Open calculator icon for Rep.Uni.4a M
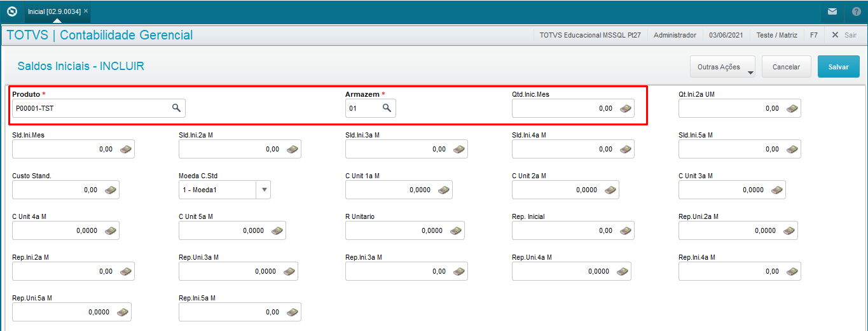 623,272
